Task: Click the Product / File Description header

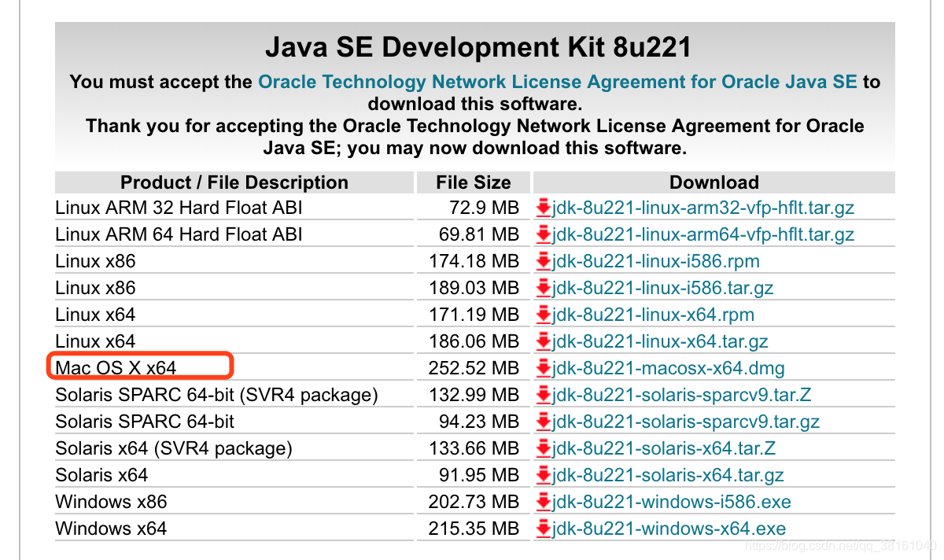Action: (x=234, y=182)
